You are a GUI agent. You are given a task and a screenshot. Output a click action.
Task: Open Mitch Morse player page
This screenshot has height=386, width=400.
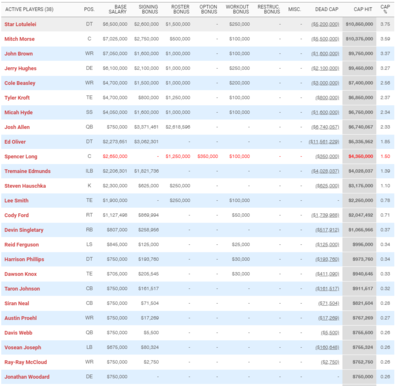tap(19, 39)
